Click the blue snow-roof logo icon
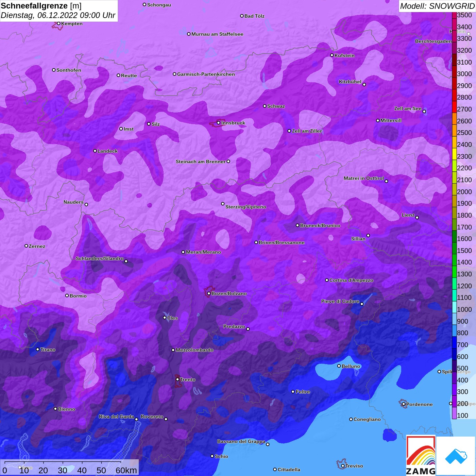Screen dimensions: 476x476 (456, 456)
